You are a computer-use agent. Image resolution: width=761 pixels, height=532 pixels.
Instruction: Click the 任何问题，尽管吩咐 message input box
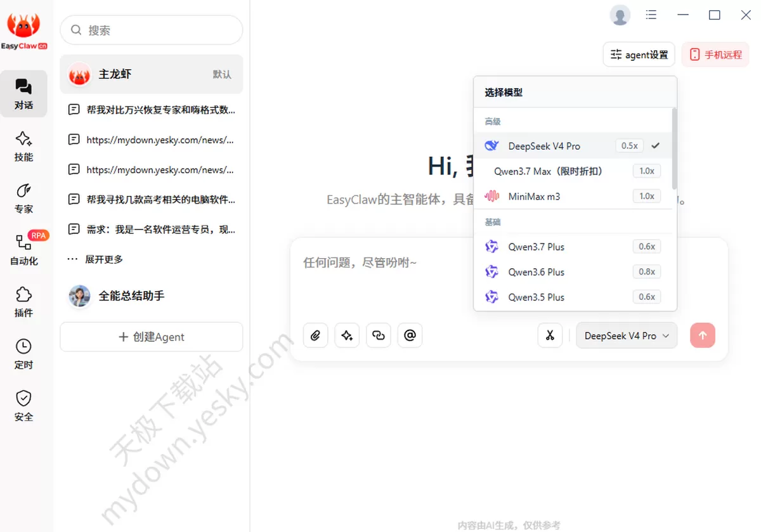point(509,279)
